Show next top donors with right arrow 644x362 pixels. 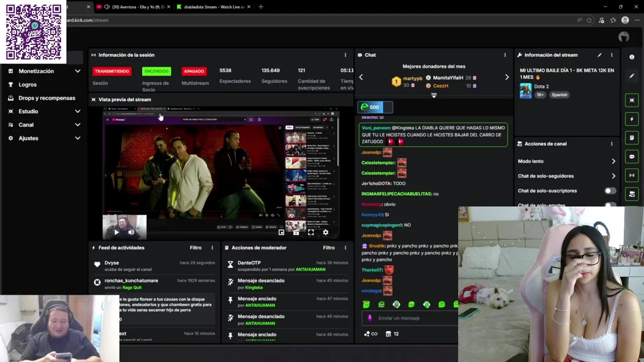[x=507, y=77]
